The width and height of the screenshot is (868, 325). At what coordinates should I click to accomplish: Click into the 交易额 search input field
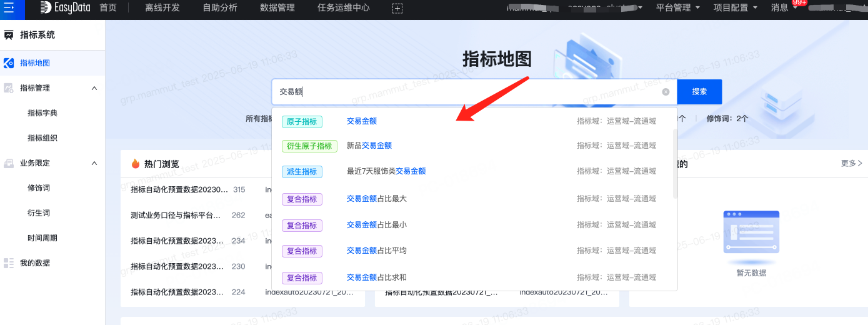469,92
